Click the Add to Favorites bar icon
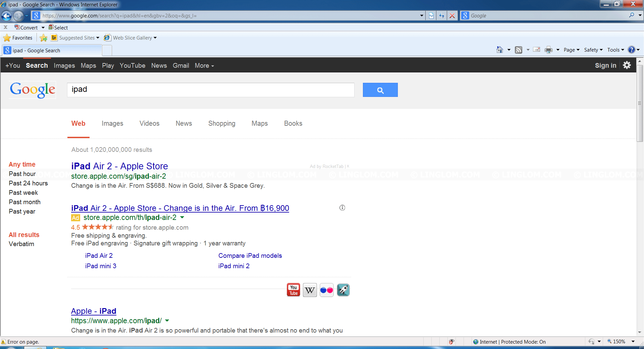This screenshot has height=349, width=644. pos(44,38)
